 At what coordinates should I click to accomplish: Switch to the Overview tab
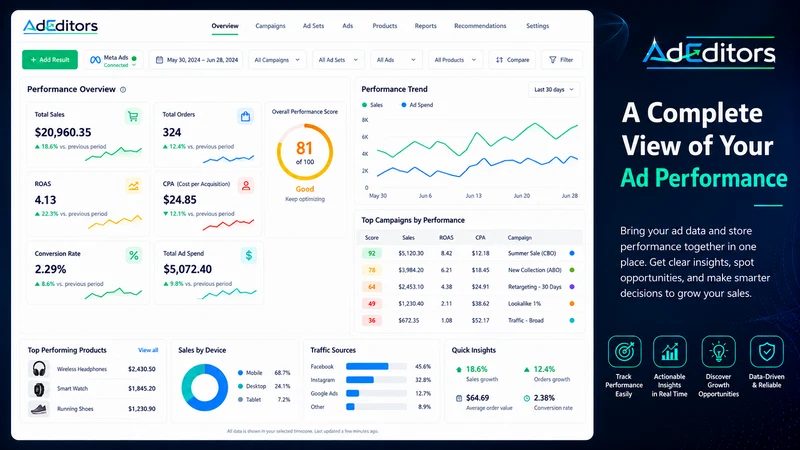(225, 26)
